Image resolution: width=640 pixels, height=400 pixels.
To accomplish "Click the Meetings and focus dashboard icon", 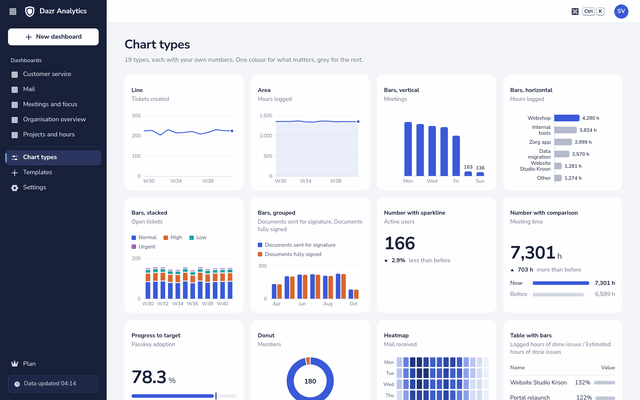I will [x=15, y=104].
